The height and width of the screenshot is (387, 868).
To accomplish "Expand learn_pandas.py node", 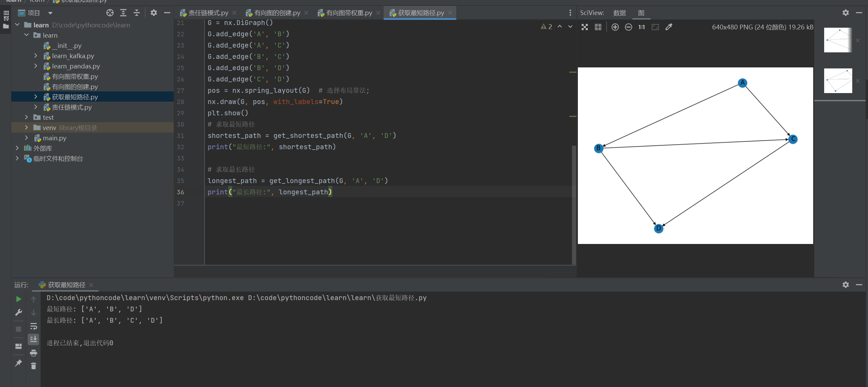I will pyautogui.click(x=36, y=66).
